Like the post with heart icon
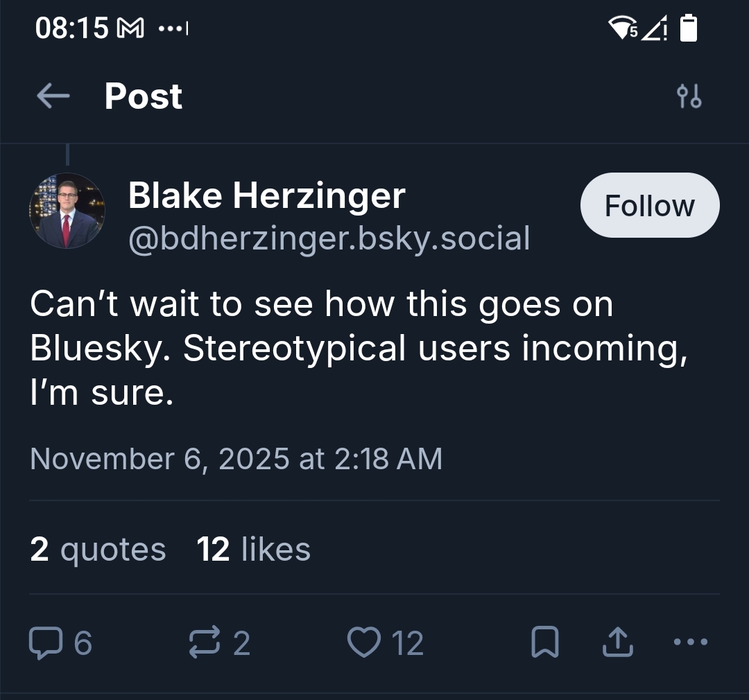 click(363, 642)
